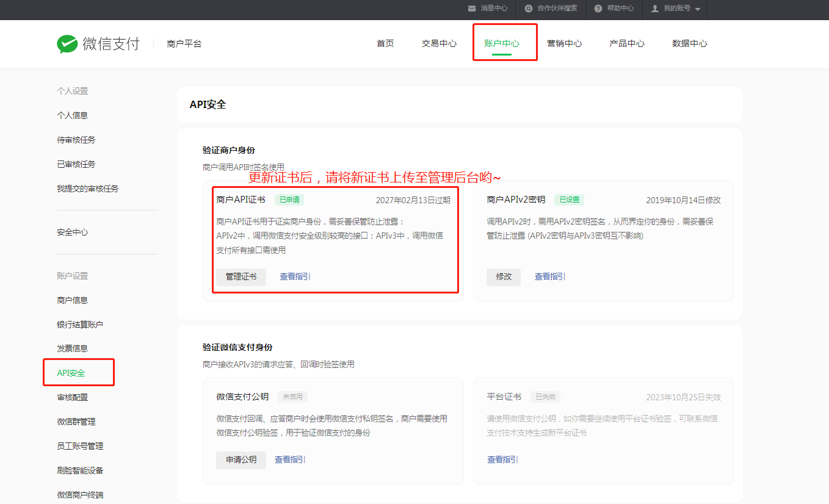Image resolution: width=829 pixels, height=504 pixels.
Task: Select the 账户中心 tab
Action: pyautogui.click(x=502, y=43)
